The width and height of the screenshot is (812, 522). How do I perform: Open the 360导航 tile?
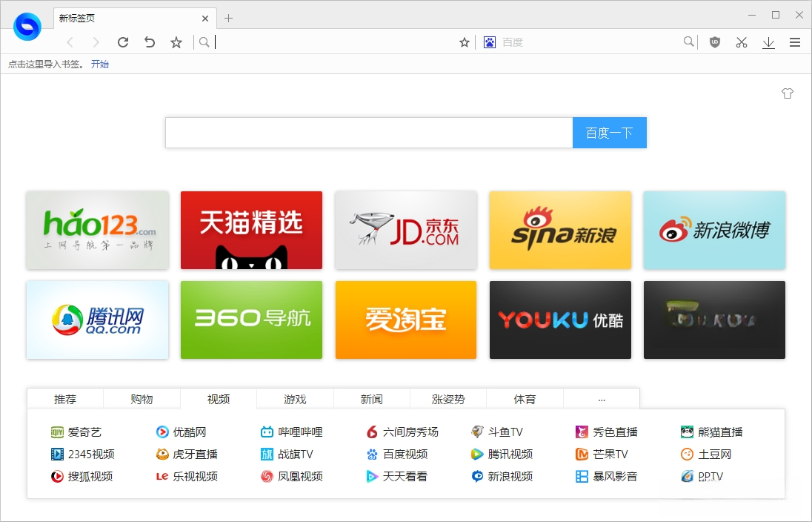point(251,320)
